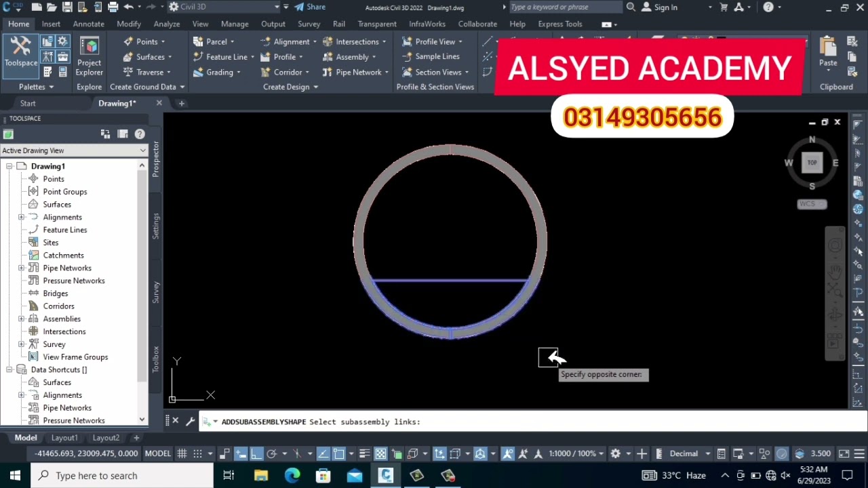Toggle ortho mode in status bar

coord(256,453)
